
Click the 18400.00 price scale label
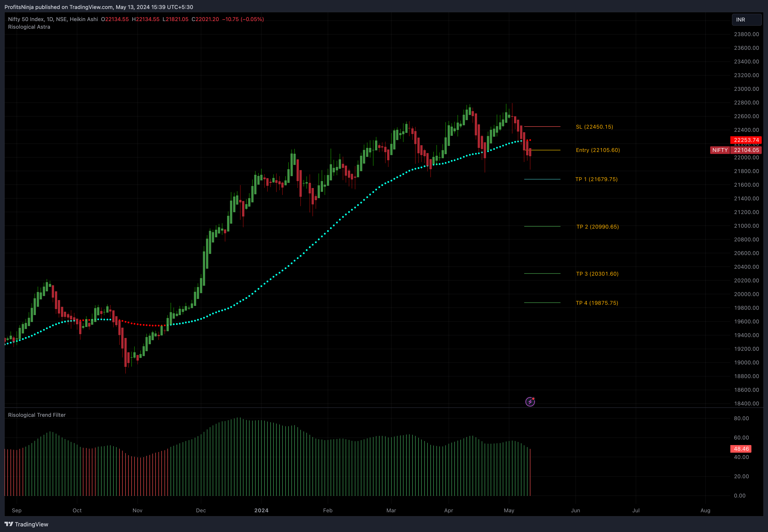point(746,403)
